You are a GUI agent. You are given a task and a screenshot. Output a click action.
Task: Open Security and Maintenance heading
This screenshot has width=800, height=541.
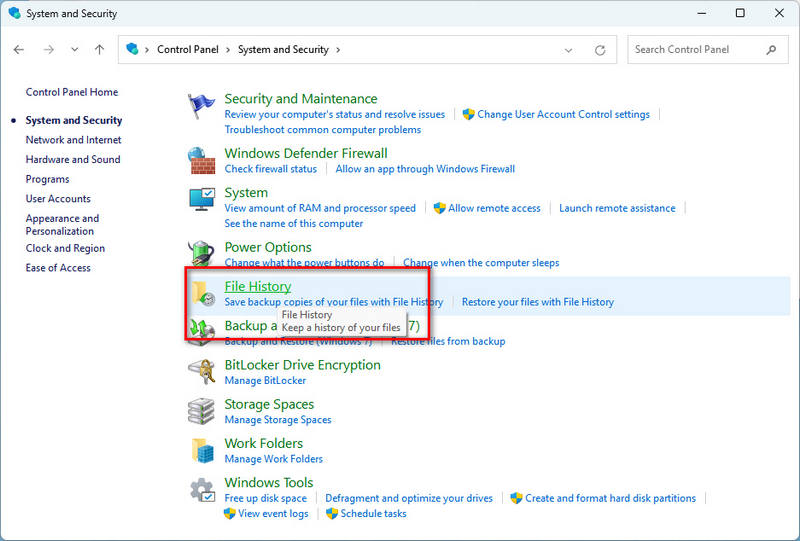(x=301, y=99)
